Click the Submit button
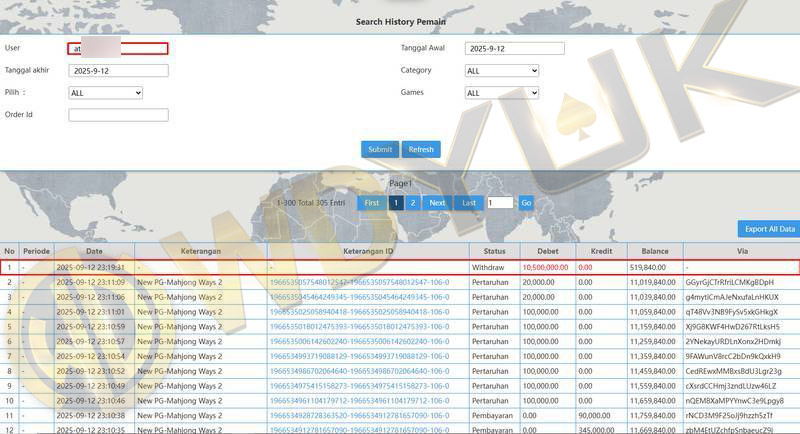800x434 pixels. pyautogui.click(x=380, y=149)
